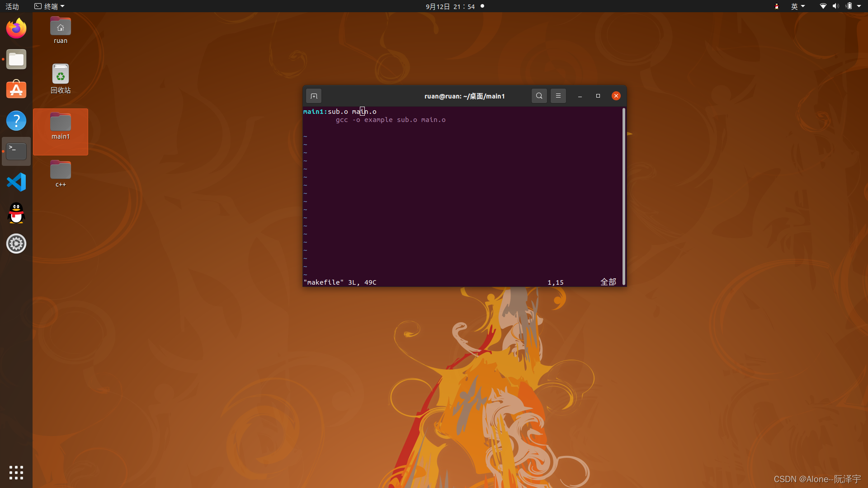Screen dimensions: 868x488
Task: Expand the 英 input method dropdown
Action: point(798,6)
